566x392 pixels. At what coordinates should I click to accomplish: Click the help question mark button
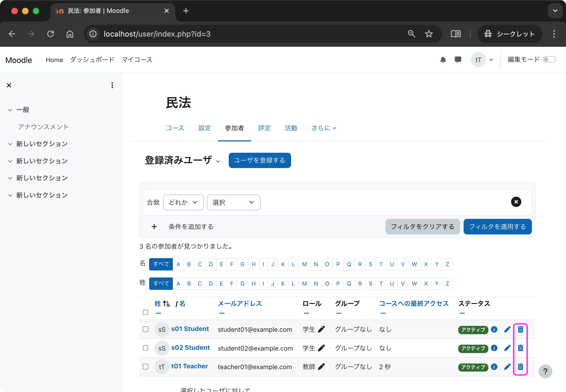pos(545,371)
